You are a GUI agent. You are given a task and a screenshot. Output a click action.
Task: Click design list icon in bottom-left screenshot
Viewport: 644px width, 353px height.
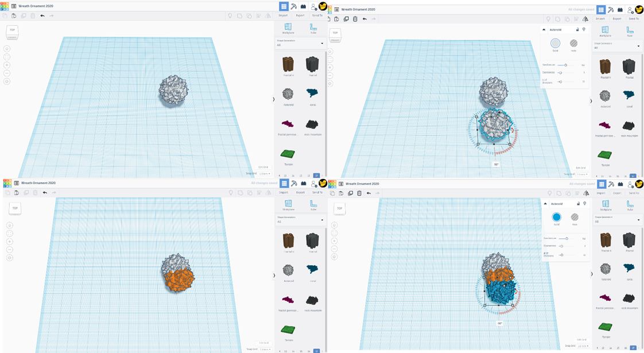click(17, 183)
